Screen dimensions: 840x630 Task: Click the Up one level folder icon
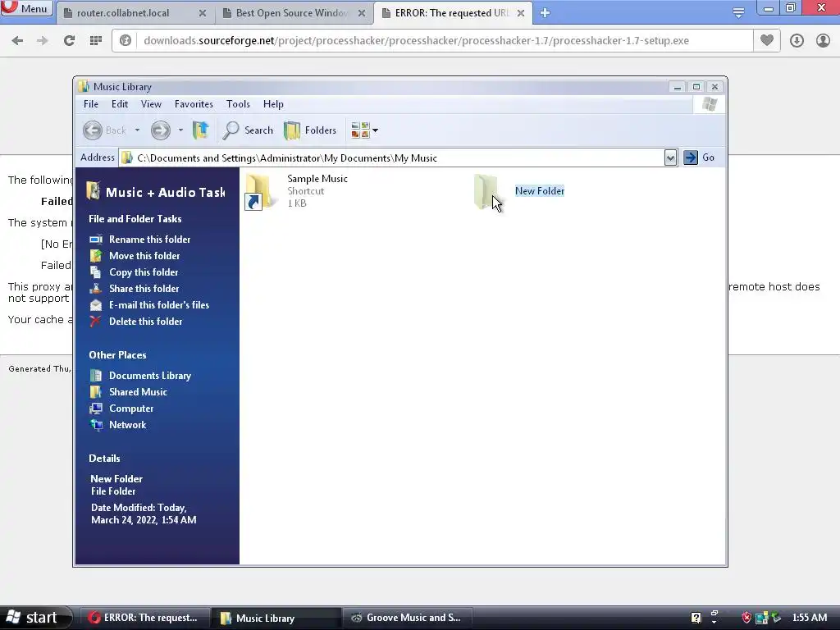point(201,130)
